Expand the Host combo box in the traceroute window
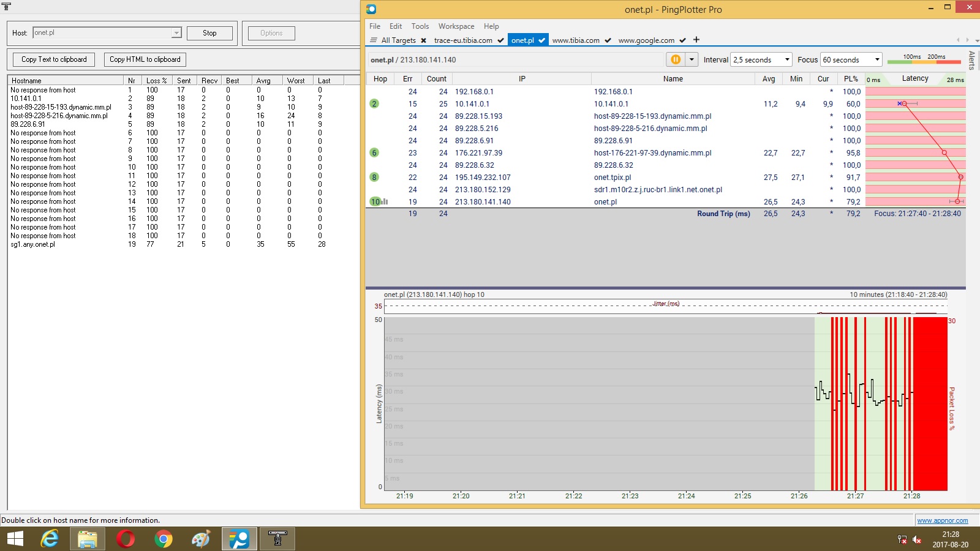The height and width of the screenshot is (551, 980). click(176, 33)
